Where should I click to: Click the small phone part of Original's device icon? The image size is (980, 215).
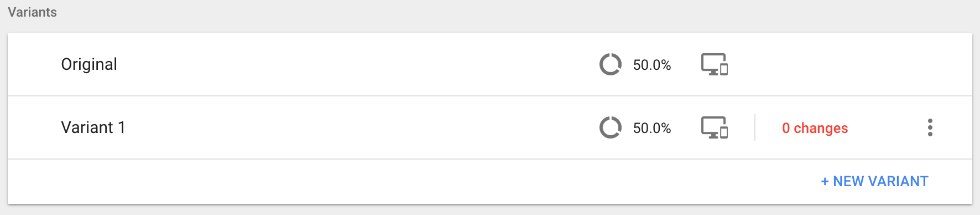click(724, 69)
